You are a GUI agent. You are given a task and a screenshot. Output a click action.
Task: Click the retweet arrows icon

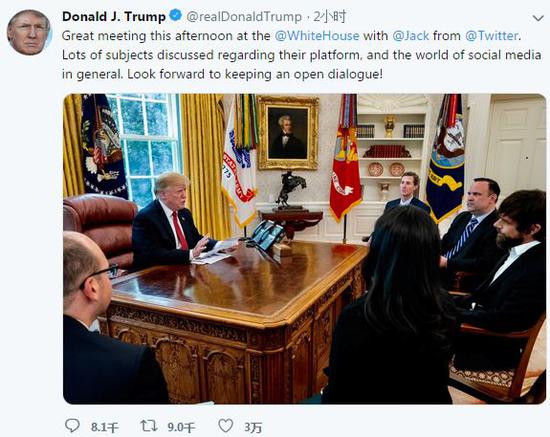pos(149,426)
